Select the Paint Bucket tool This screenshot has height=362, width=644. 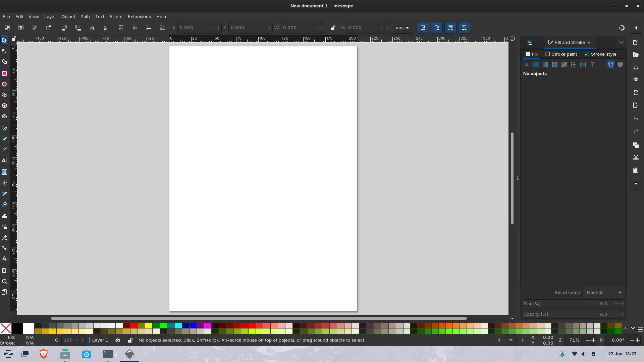tap(4, 204)
